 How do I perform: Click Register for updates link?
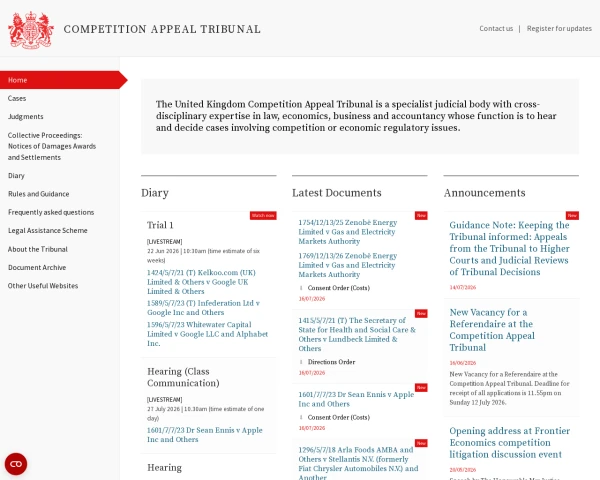[x=559, y=29]
